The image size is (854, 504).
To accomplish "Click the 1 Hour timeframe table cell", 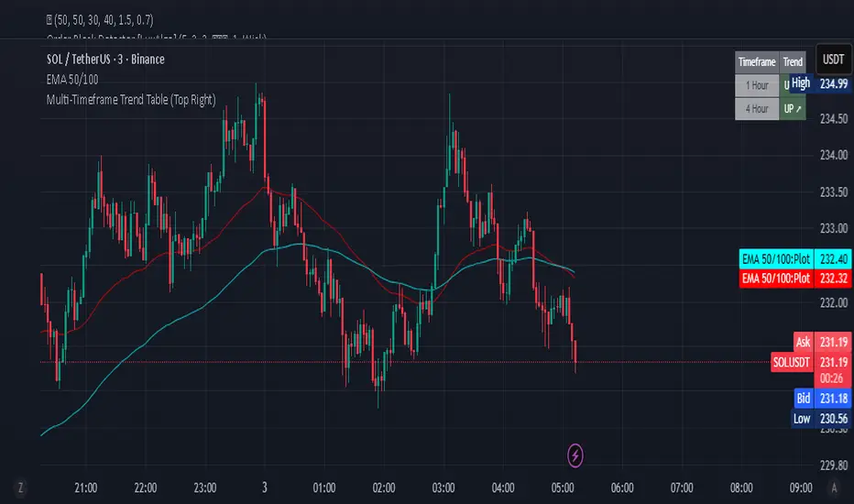I will 757,85.
